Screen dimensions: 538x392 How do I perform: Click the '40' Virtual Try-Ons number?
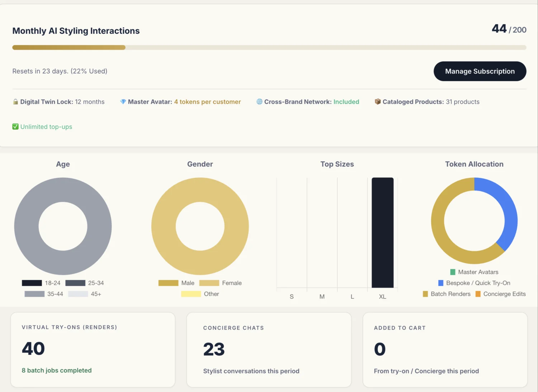point(33,349)
